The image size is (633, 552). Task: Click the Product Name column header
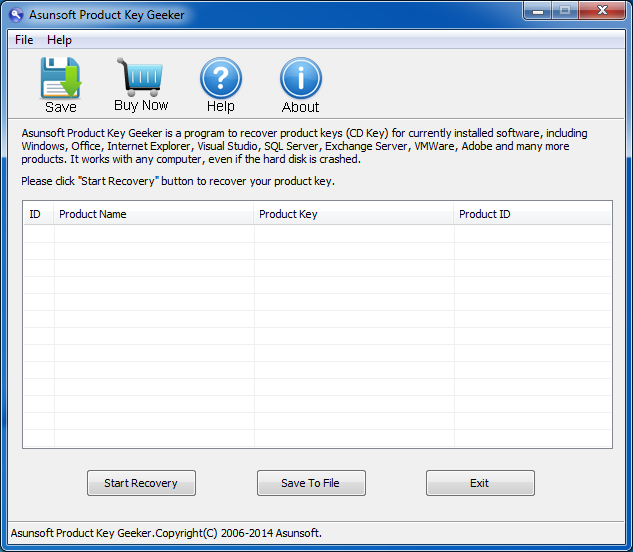(153, 214)
